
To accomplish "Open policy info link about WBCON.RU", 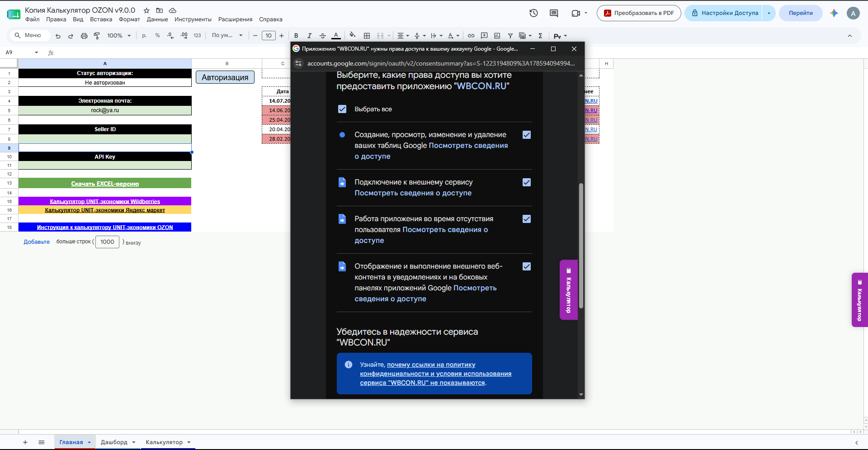I will [436, 374].
